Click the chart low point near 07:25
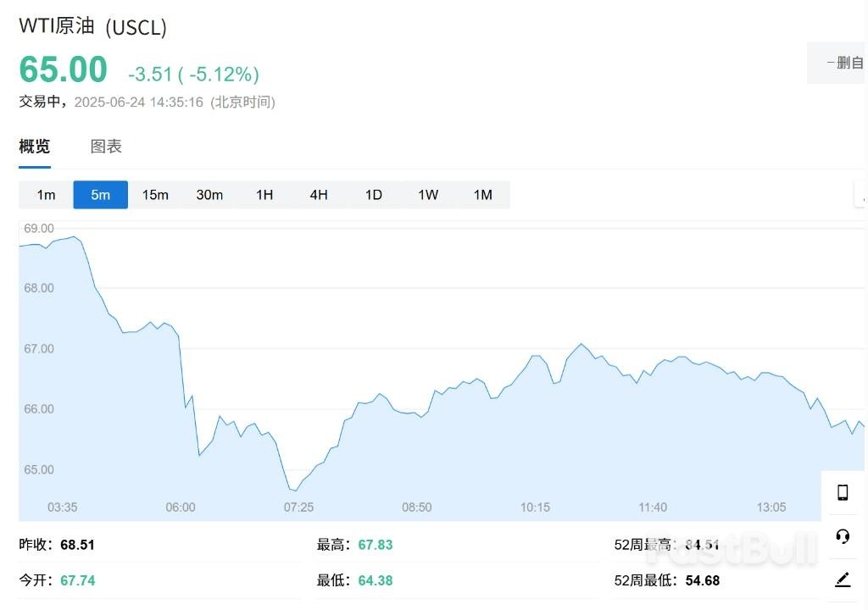This screenshot has height=610, width=868. (x=294, y=490)
